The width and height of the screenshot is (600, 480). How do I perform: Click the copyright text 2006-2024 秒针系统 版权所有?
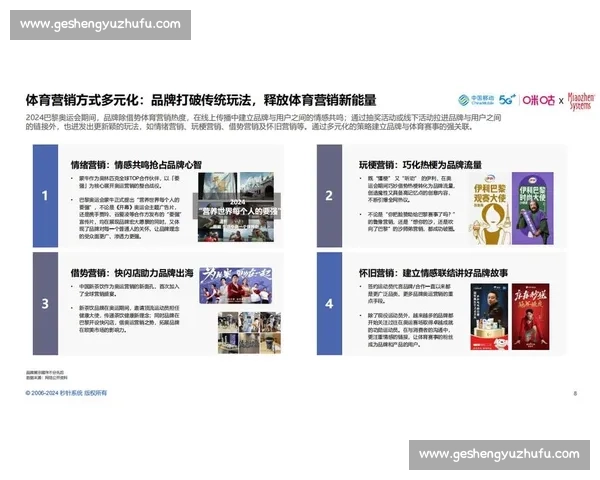[x=66, y=393]
